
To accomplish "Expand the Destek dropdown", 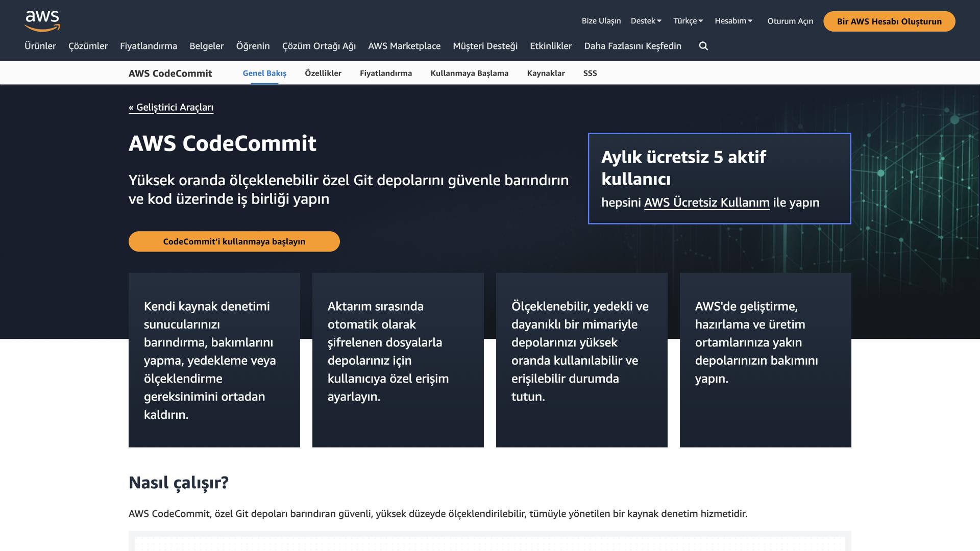I will (646, 21).
